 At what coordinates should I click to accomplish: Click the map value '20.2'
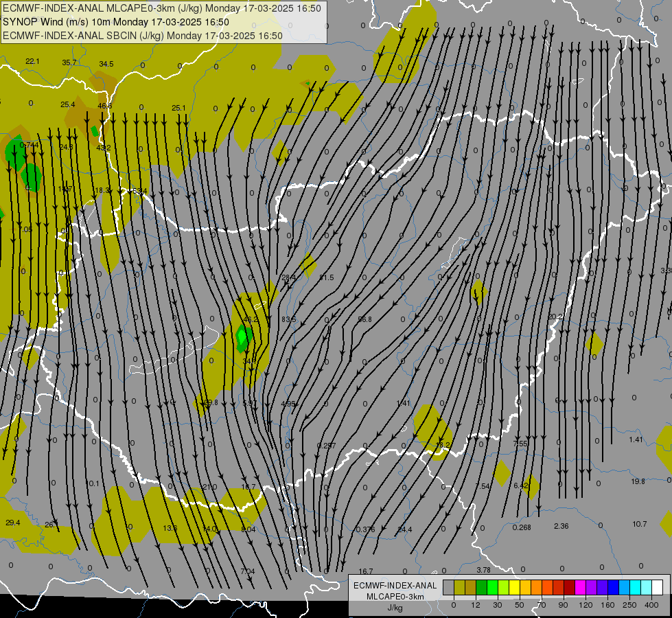coord(555,317)
